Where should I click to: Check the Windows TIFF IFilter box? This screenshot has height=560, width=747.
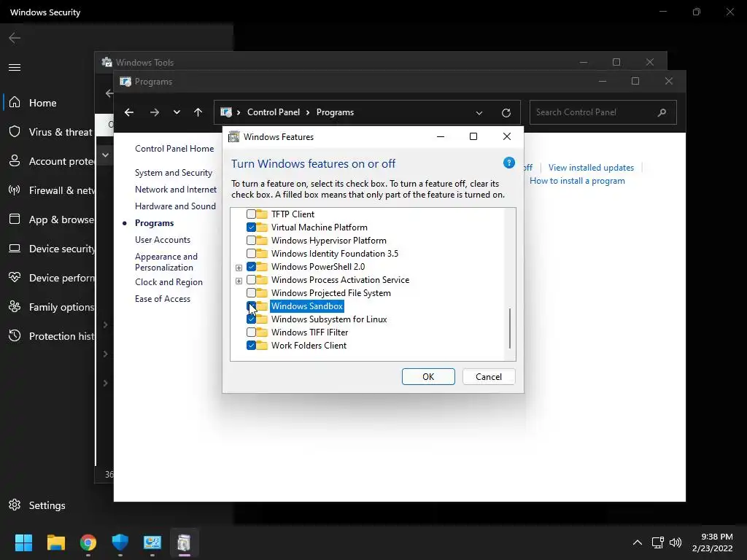click(251, 332)
